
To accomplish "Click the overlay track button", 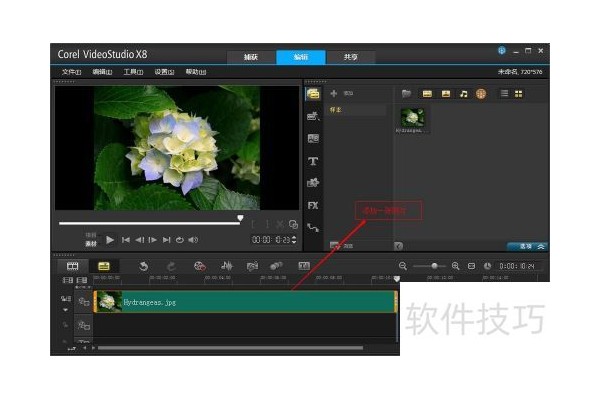I will click(x=83, y=325).
